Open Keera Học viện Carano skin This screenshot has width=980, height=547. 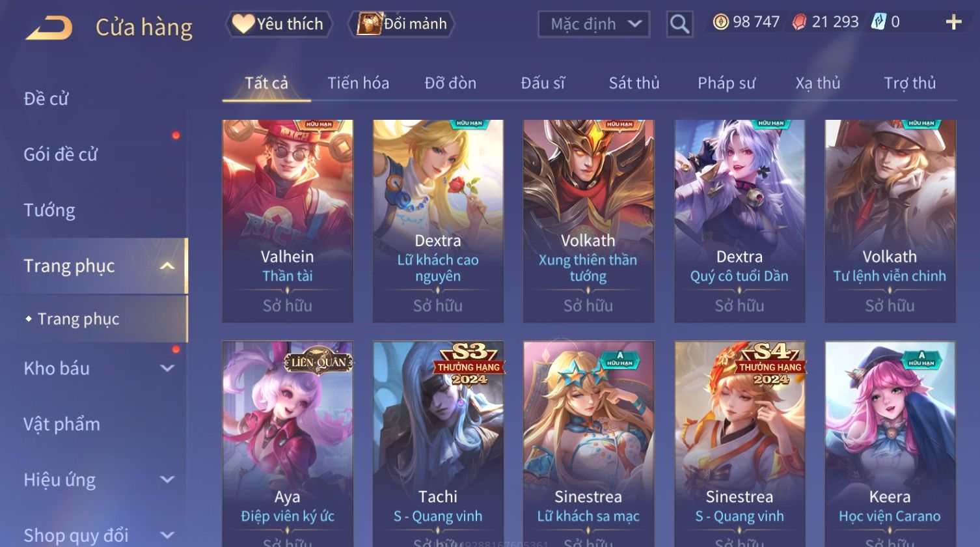click(x=890, y=444)
